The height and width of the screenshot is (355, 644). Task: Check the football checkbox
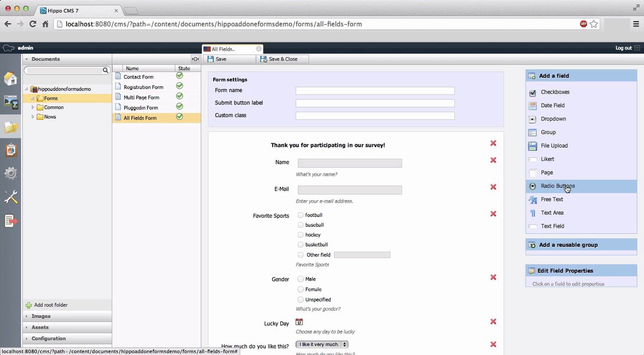pyautogui.click(x=300, y=215)
